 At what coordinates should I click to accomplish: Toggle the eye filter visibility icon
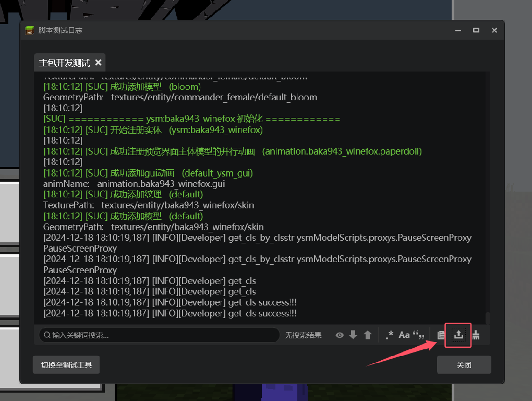click(340, 335)
